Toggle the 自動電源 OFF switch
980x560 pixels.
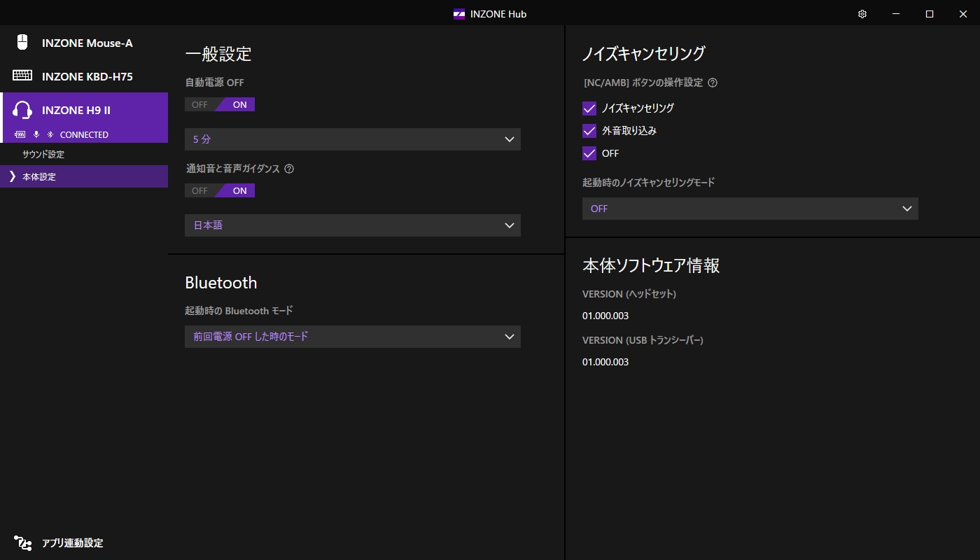click(x=220, y=104)
